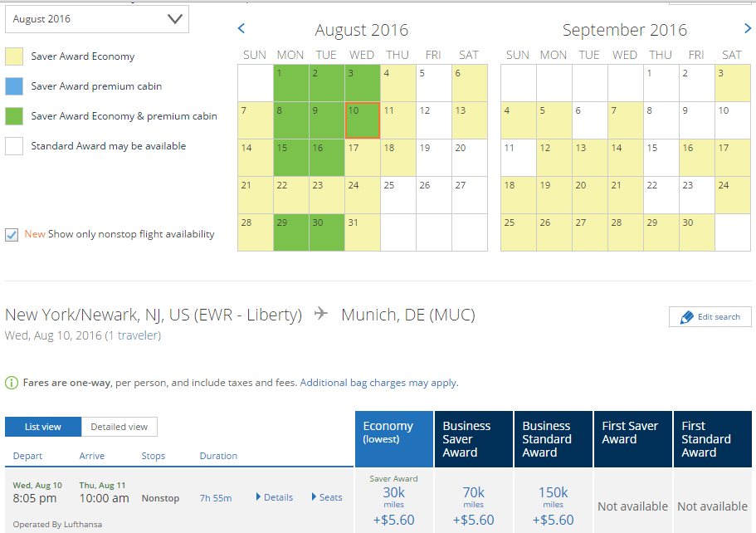Click the airplane icon between EWR and Munich
This screenshot has width=756, height=533.
point(321,314)
